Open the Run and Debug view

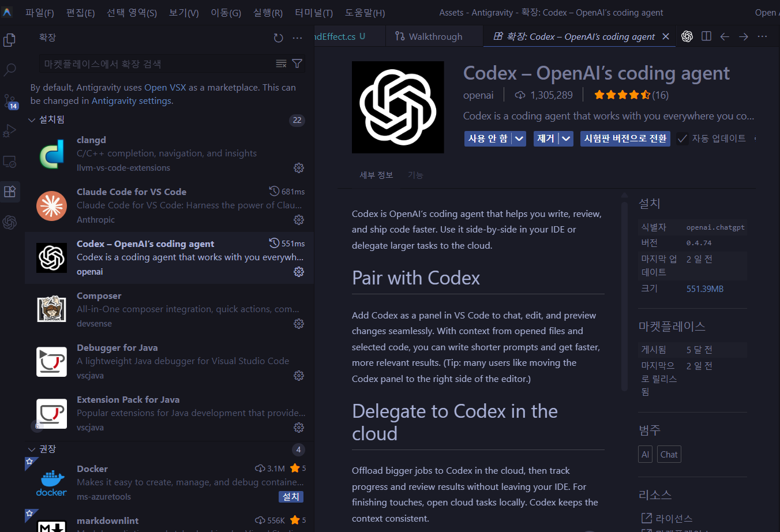click(x=10, y=131)
